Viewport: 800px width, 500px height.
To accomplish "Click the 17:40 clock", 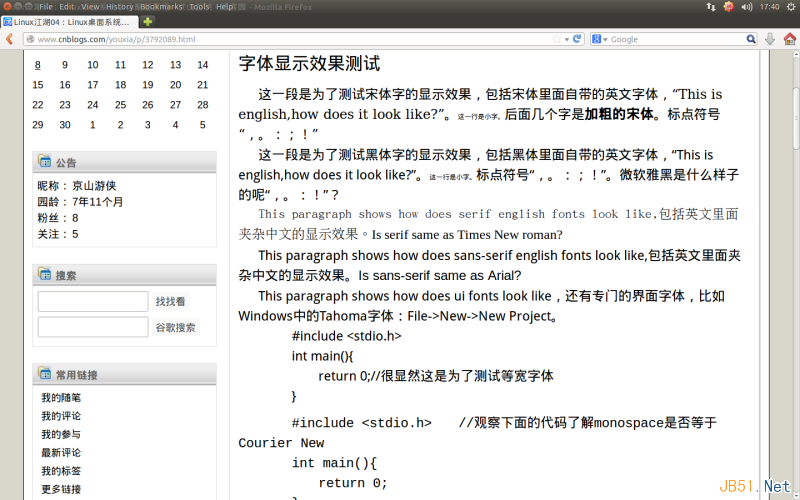I will pyautogui.click(x=769, y=7).
